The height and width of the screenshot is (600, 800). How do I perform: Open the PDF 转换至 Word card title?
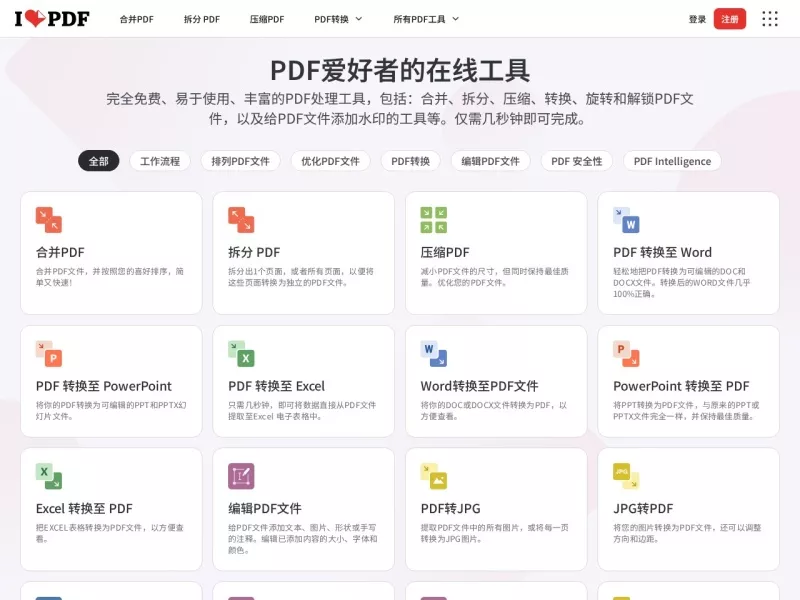[662, 253]
